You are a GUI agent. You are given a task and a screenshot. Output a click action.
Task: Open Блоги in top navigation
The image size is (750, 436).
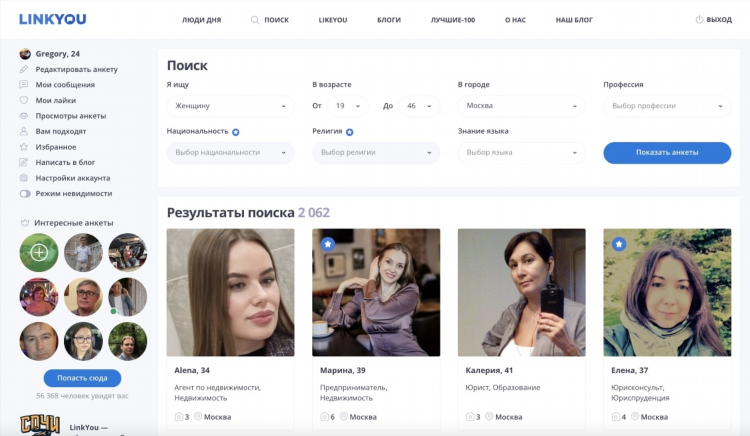pos(389,20)
